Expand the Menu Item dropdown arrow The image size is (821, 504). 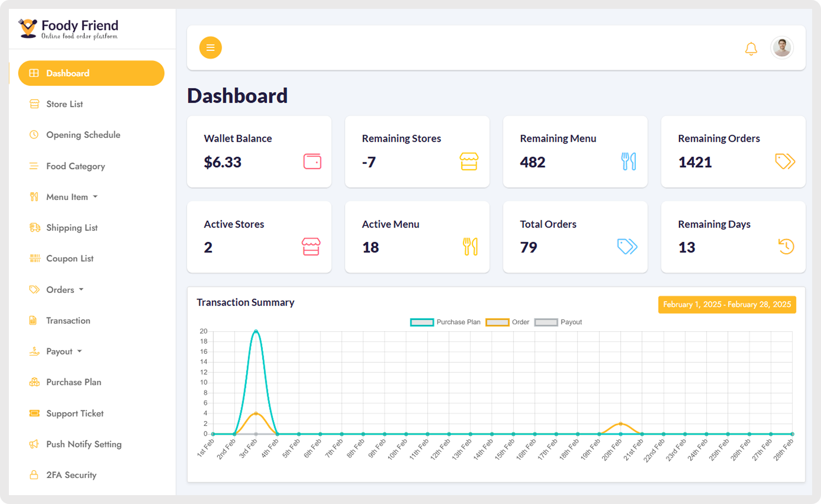click(x=95, y=197)
